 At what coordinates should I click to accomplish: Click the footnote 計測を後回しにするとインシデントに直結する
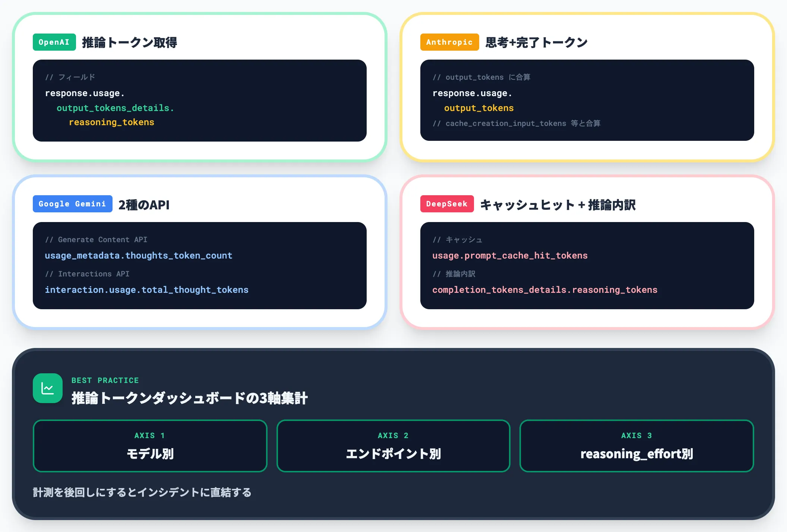pyautogui.click(x=142, y=493)
